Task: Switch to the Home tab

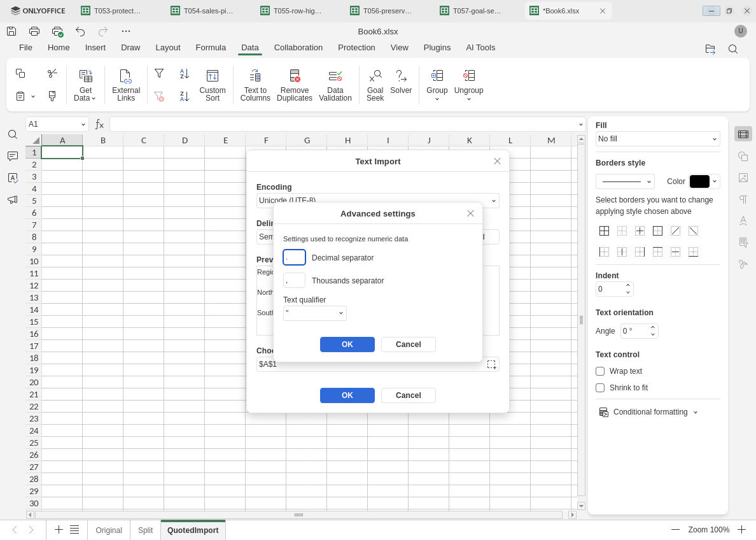Action: [59, 48]
